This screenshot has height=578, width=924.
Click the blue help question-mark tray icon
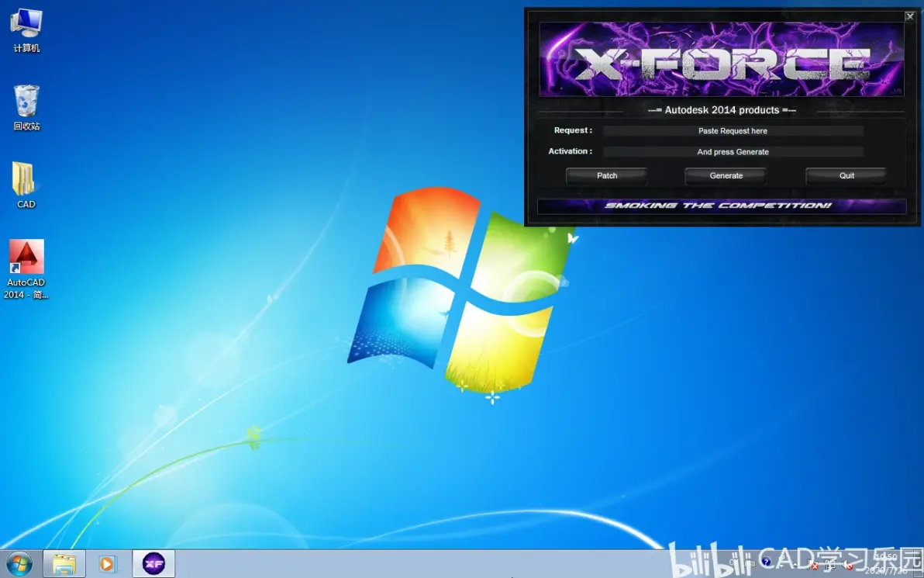[766, 562]
